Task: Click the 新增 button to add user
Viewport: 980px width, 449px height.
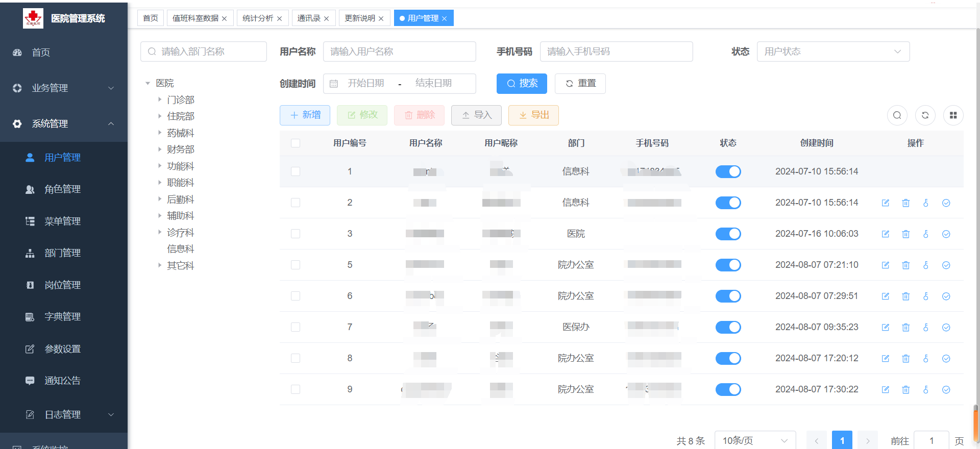Action: 305,115
